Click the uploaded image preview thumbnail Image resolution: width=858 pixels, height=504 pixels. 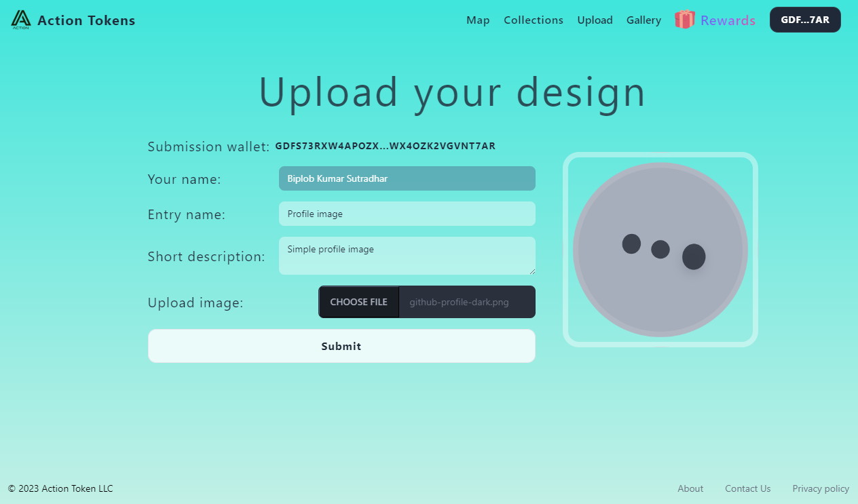pos(660,250)
